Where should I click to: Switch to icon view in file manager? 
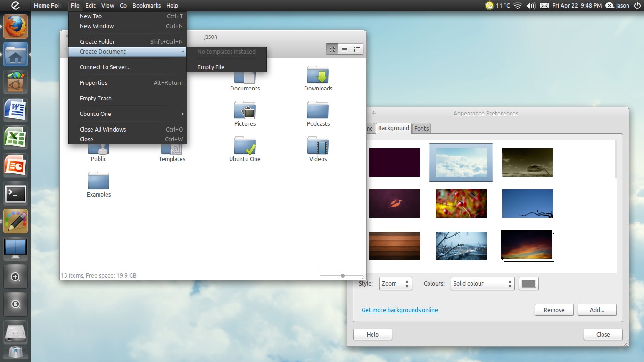(332, 49)
